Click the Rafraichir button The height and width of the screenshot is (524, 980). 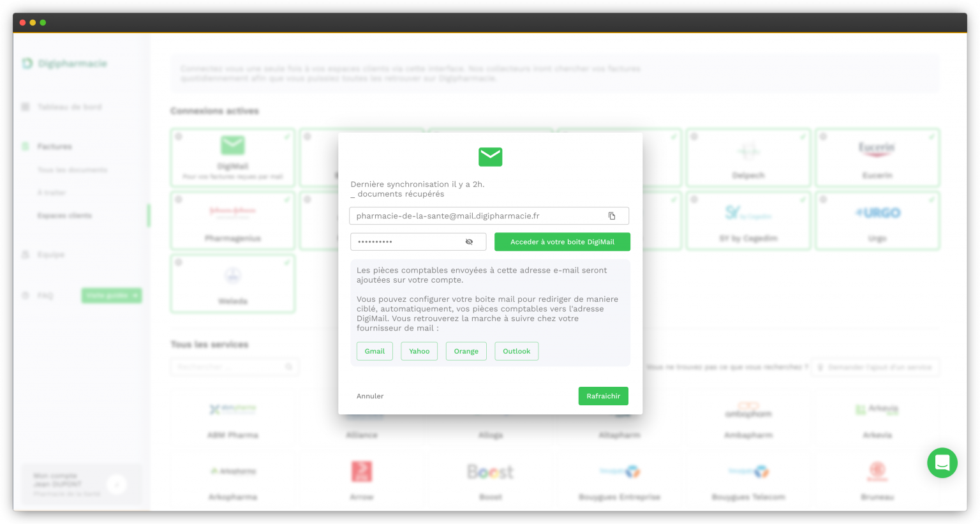[x=602, y=396]
